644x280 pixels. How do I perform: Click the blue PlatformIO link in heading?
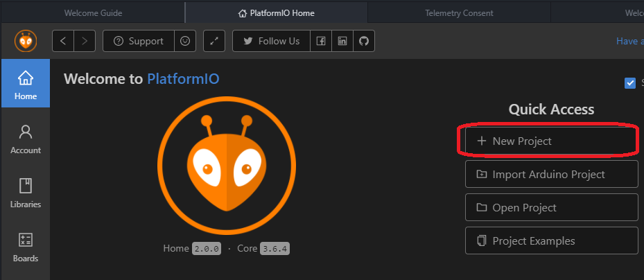[183, 79]
